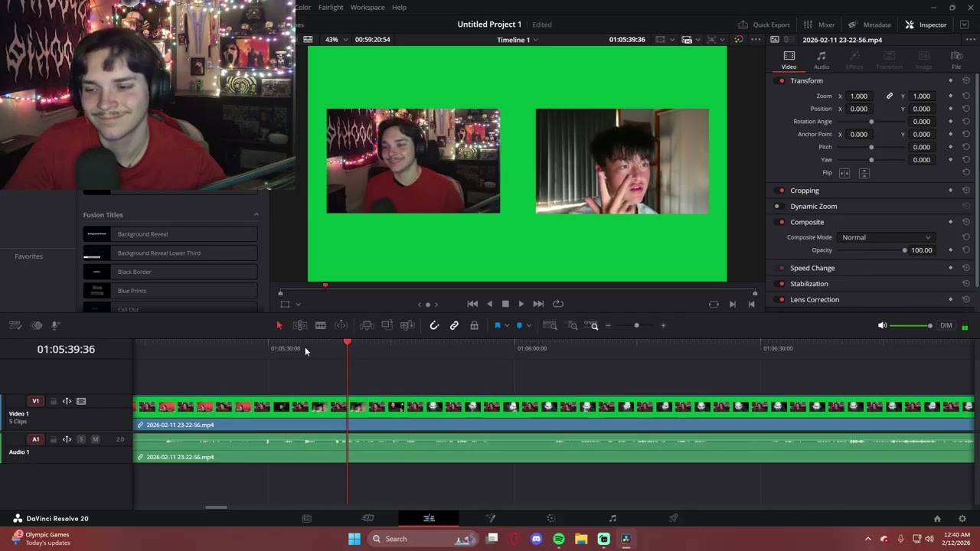Open viewer transform overlay dropdown arrow
The image size is (980, 551).
coord(298,305)
